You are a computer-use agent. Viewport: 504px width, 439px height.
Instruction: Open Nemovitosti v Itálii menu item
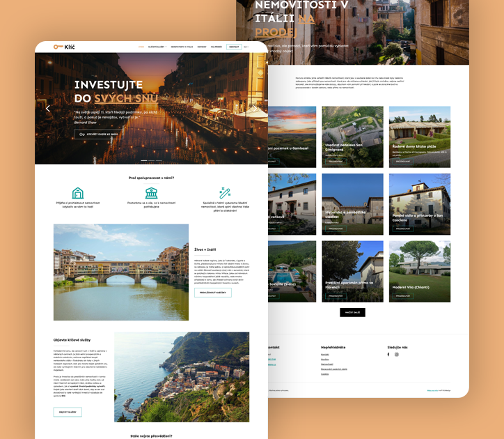click(182, 47)
